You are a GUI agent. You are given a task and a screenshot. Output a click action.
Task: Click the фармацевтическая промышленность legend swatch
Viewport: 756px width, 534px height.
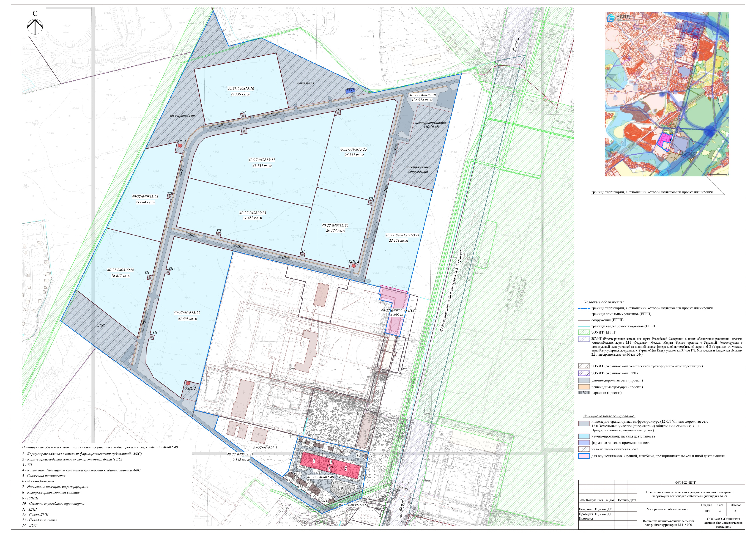click(584, 443)
